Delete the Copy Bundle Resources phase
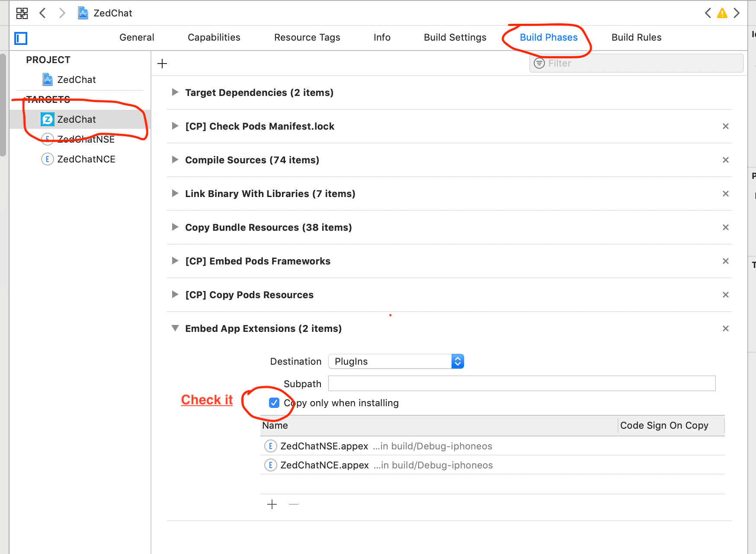The width and height of the screenshot is (756, 554). click(x=726, y=227)
